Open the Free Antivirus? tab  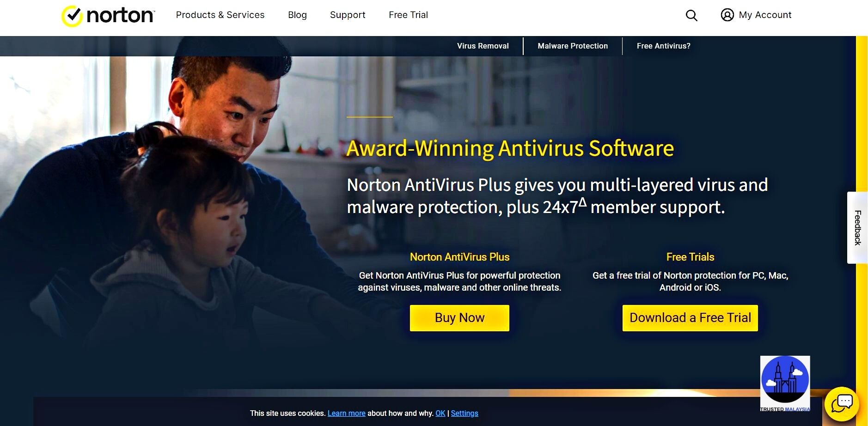tap(663, 46)
